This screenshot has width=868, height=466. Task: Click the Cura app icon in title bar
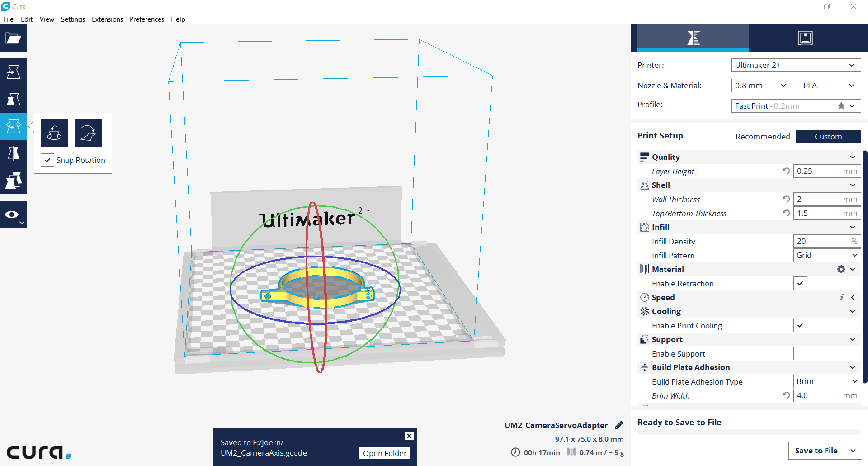5,6
